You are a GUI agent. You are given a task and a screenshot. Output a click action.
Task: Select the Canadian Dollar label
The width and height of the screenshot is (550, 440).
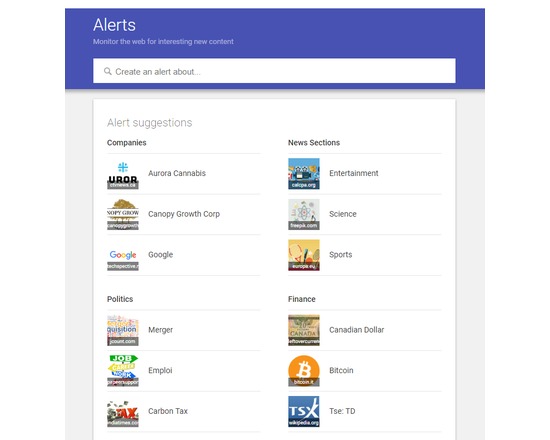(x=356, y=330)
